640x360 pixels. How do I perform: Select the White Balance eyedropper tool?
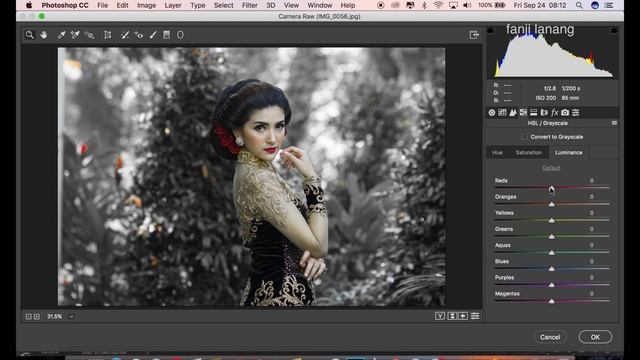(61, 35)
